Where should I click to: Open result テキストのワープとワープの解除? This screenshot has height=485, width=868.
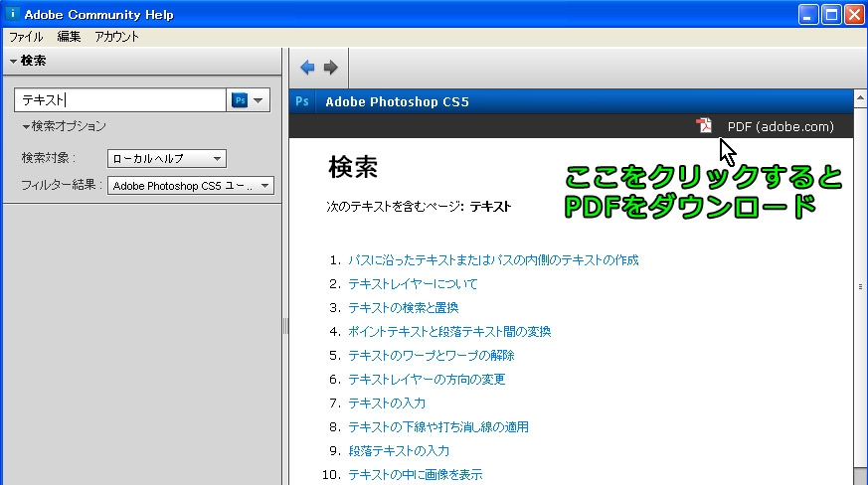point(432,356)
